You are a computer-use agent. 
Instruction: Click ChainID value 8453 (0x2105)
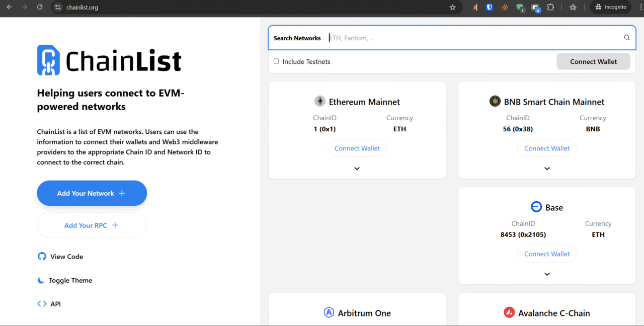(x=523, y=234)
